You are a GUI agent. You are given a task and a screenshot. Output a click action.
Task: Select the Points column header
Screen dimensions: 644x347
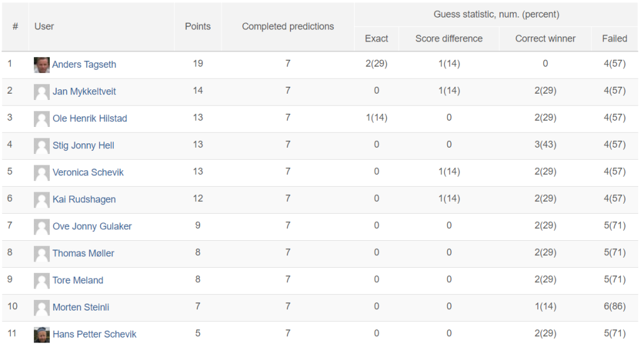pyautogui.click(x=197, y=26)
